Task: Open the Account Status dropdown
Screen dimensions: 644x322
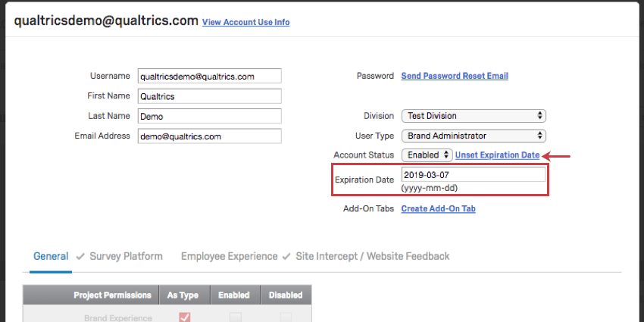Action: pyautogui.click(x=427, y=155)
